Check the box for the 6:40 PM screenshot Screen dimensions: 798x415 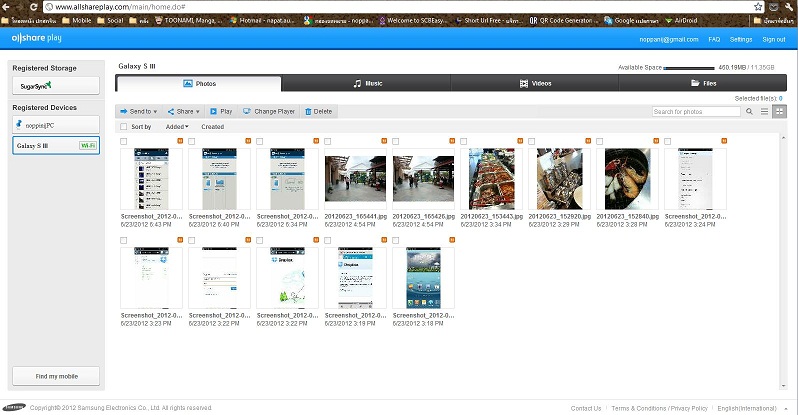coord(191,141)
